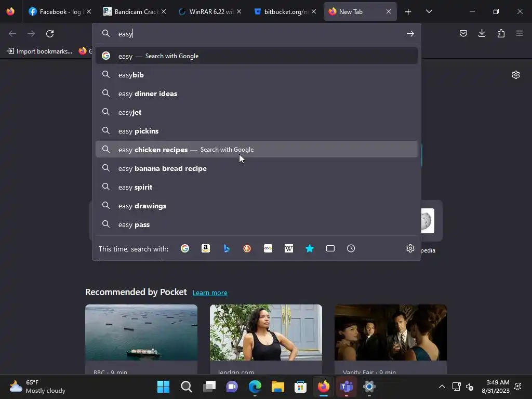This screenshot has width=532, height=399.
Task: Choose the easy pickins suggestion
Action: coord(257,130)
